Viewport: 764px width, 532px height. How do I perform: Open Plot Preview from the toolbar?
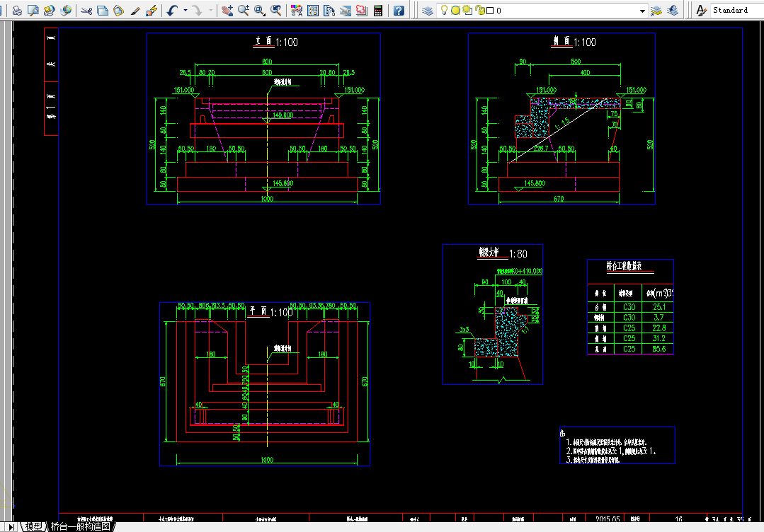coord(33,10)
